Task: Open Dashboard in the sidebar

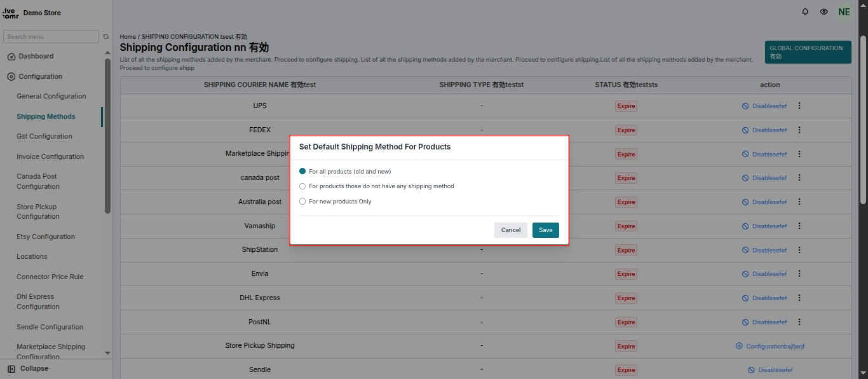Action: [36, 57]
